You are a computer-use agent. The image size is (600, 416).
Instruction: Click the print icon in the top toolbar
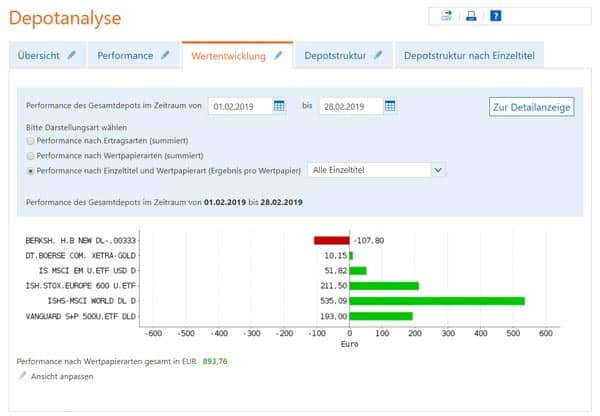(471, 16)
